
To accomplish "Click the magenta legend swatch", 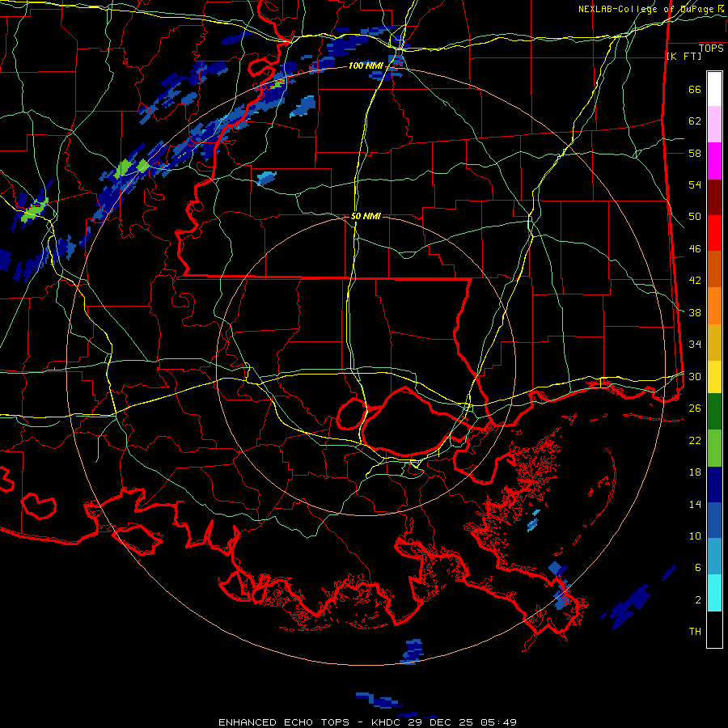I will pyautogui.click(x=714, y=161).
